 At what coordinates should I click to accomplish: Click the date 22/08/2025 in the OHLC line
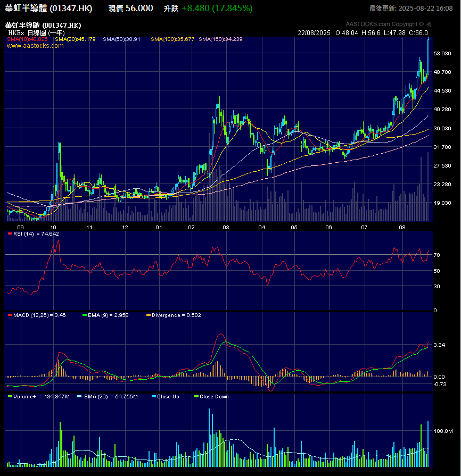314,33
